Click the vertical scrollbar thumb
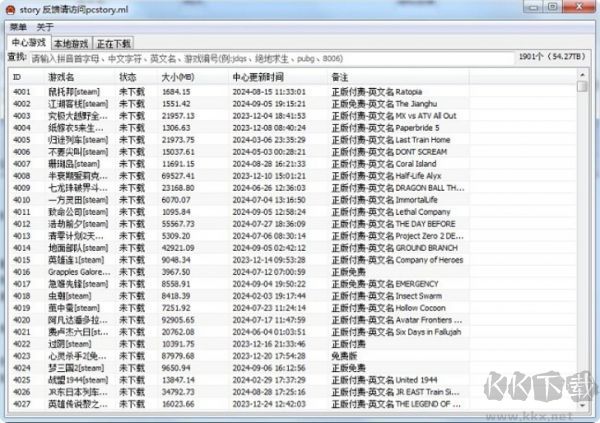 [582, 87]
